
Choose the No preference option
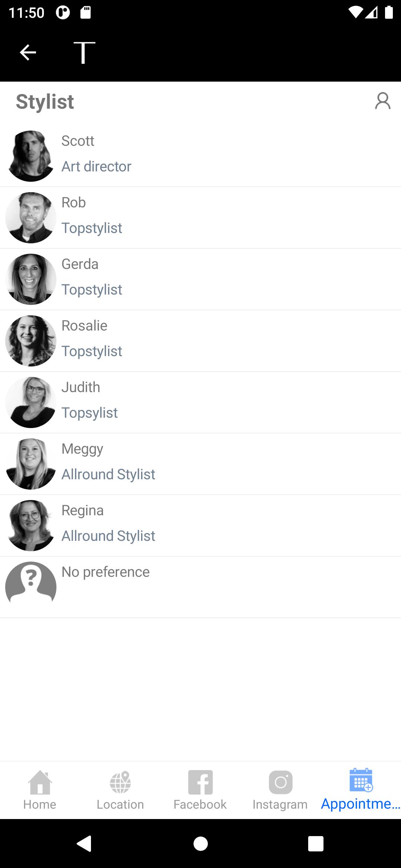click(200, 587)
